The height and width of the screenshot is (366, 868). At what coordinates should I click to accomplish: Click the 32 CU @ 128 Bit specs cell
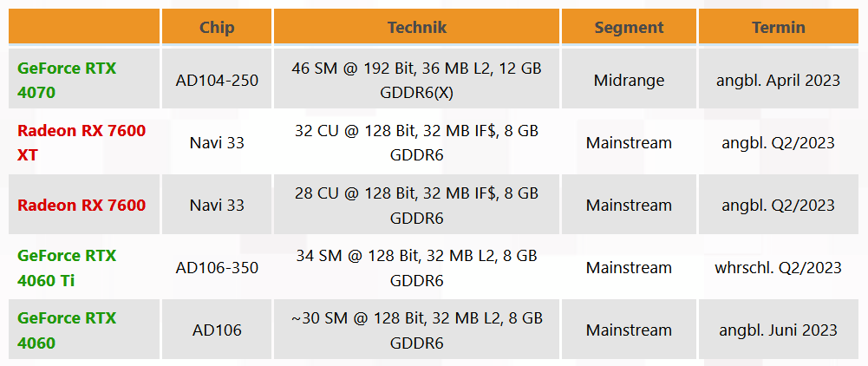(417, 143)
